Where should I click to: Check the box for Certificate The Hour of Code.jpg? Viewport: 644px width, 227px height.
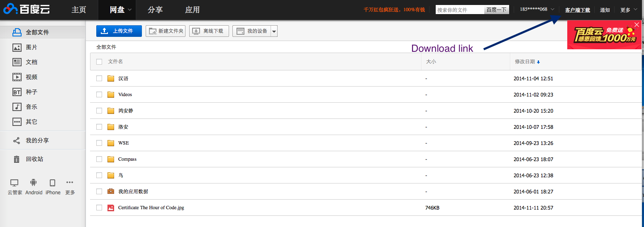click(x=99, y=208)
